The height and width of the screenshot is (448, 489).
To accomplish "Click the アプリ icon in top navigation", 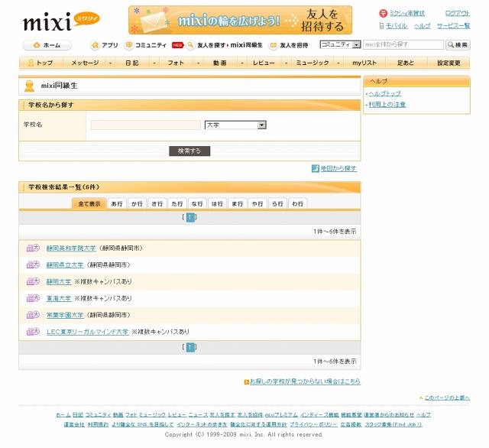I will (95, 45).
